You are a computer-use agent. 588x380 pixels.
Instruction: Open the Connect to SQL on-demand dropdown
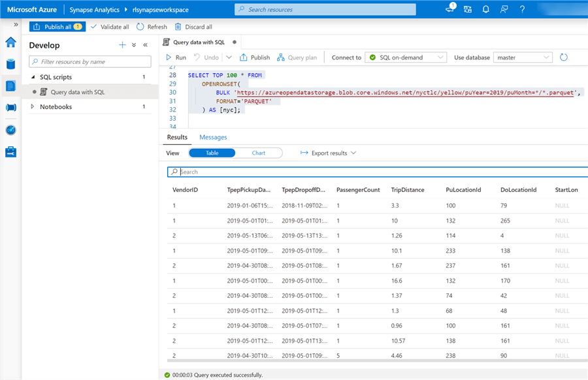point(405,57)
